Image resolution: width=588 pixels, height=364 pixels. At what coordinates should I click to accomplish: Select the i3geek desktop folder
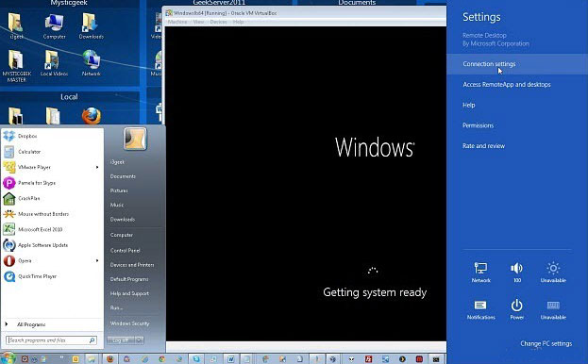pos(16,26)
